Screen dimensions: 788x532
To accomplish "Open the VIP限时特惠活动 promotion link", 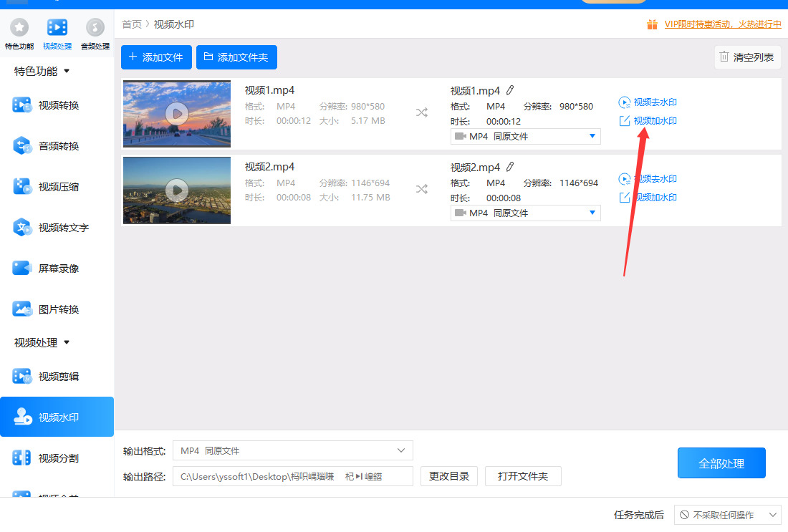I will [722, 24].
